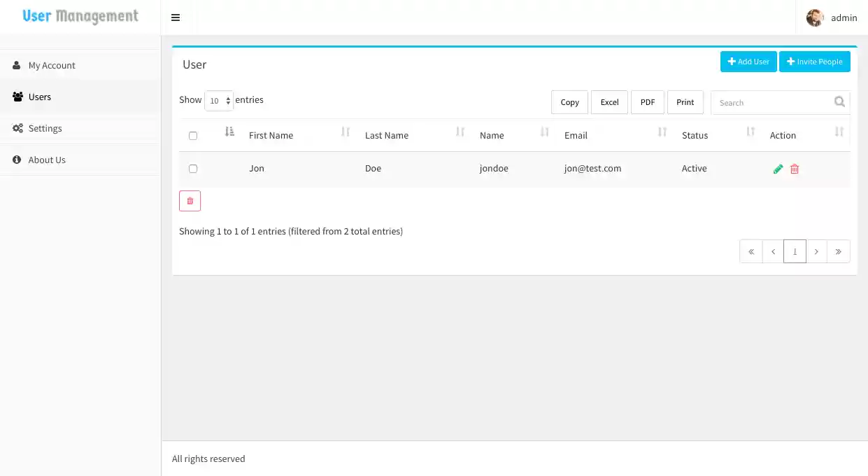Click the bulk delete trash button below table
Image resolution: width=868 pixels, height=476 pixels.
coord(190,200)
